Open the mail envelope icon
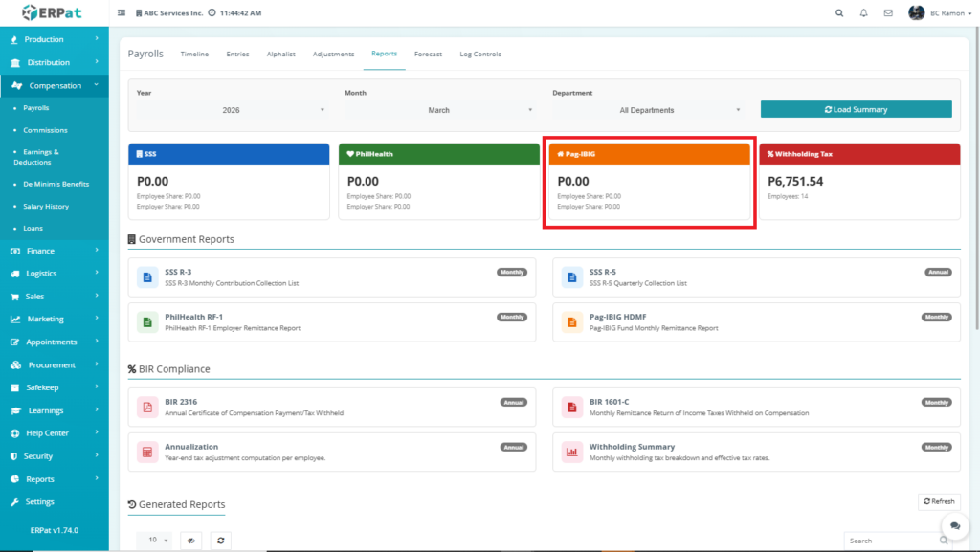 click(888, 13)
